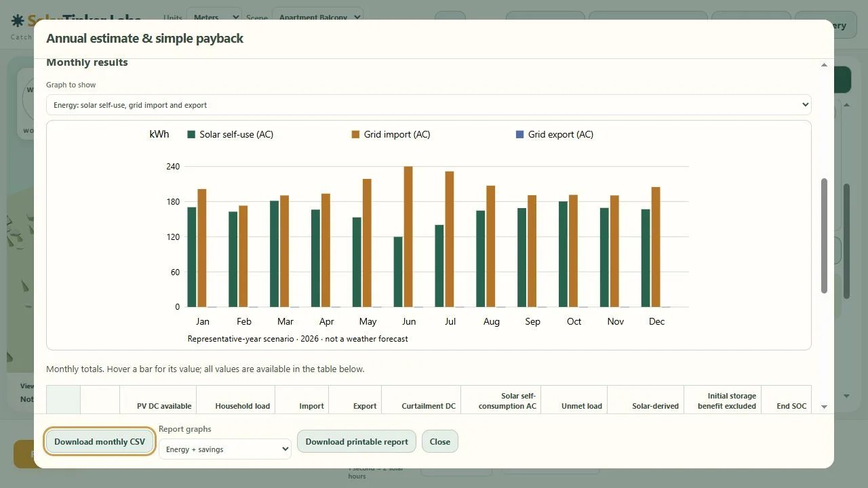This screenshot has height=488, width=868.
Task: Click Solar self-use legend green swatch
Action: click(x=191, y=134)
